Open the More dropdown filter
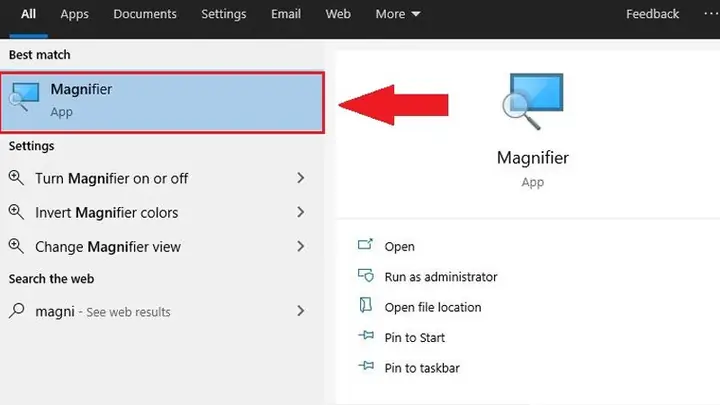The height and width of the screenshot is (405, 720). point(398,14)
